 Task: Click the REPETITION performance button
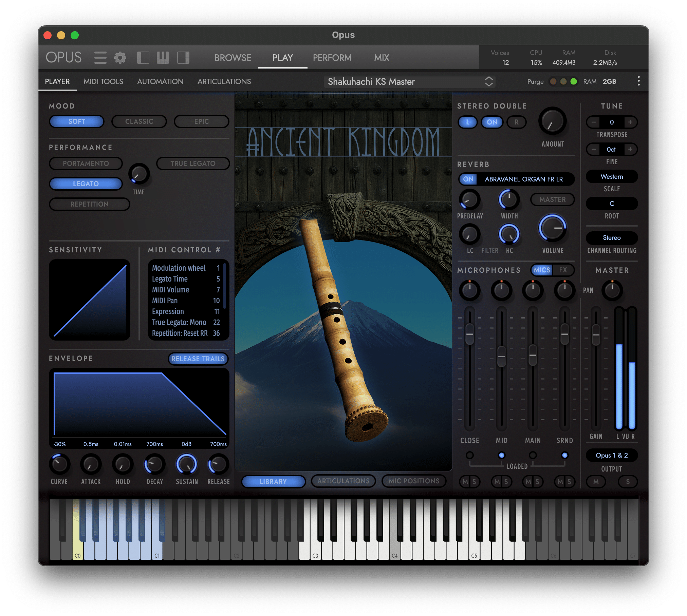coord(90,204)
